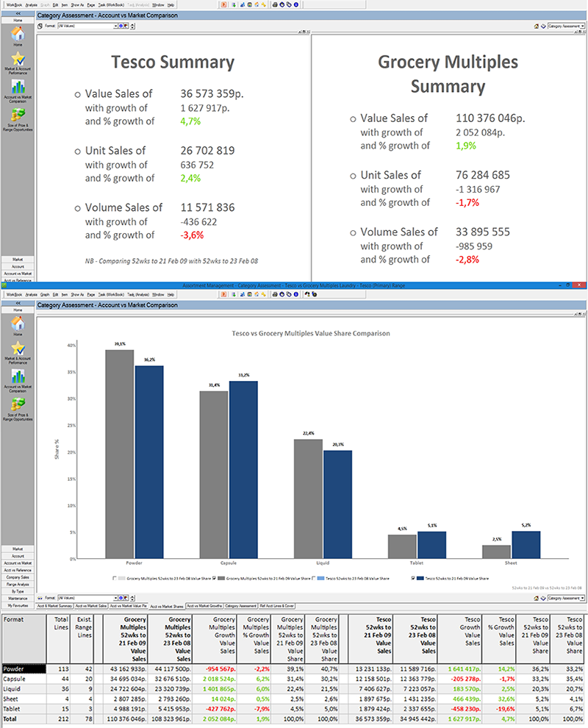The width and height of the screenshot is (588, 728).
Task: Click dark grey Grocery Multiples 21 Feb 09 legend swatch
Action: point(221,579)
